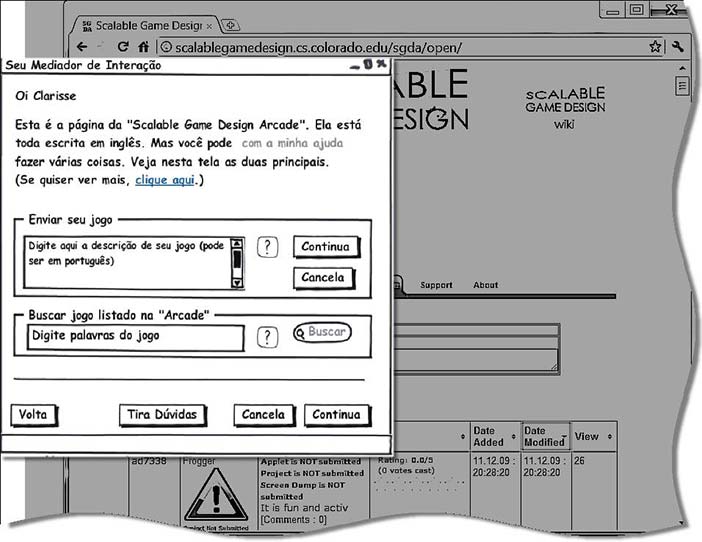702x542 pixels.
Task: Click the 'Oi Clarisse' greeting text
Action: [46, 96]
